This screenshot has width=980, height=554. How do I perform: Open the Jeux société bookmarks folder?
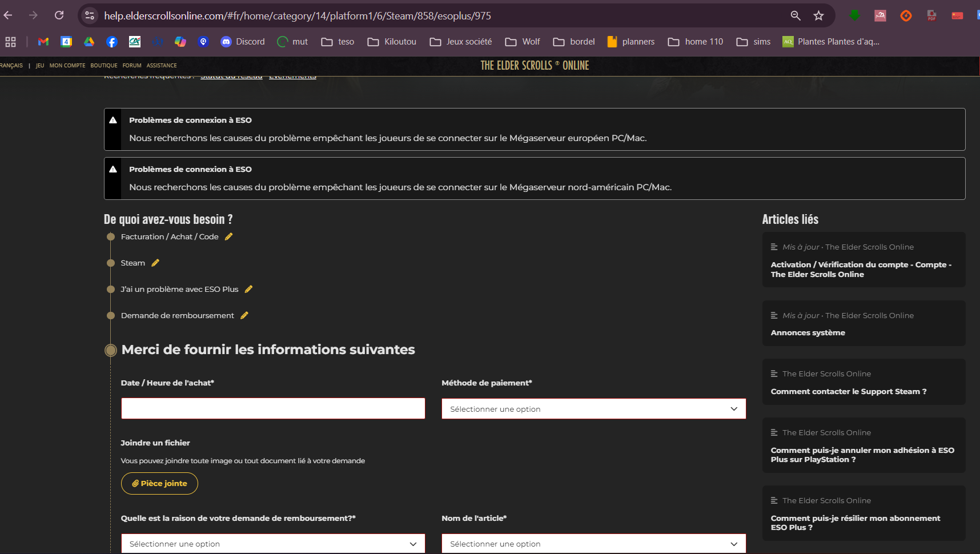461,42
